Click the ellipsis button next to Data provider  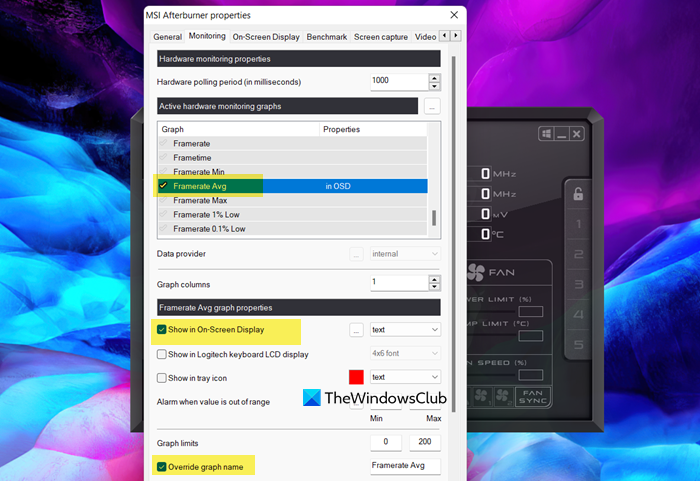pos(356,254)
